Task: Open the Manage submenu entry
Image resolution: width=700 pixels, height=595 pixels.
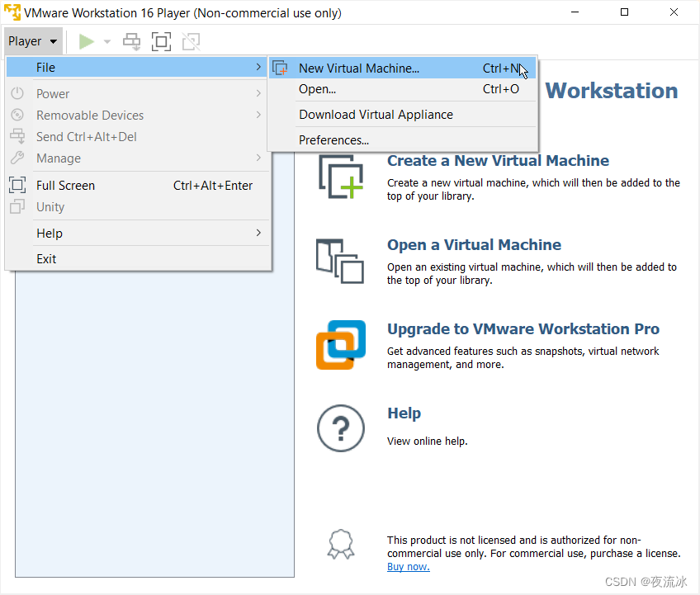Action: click(x=138, y=158)
